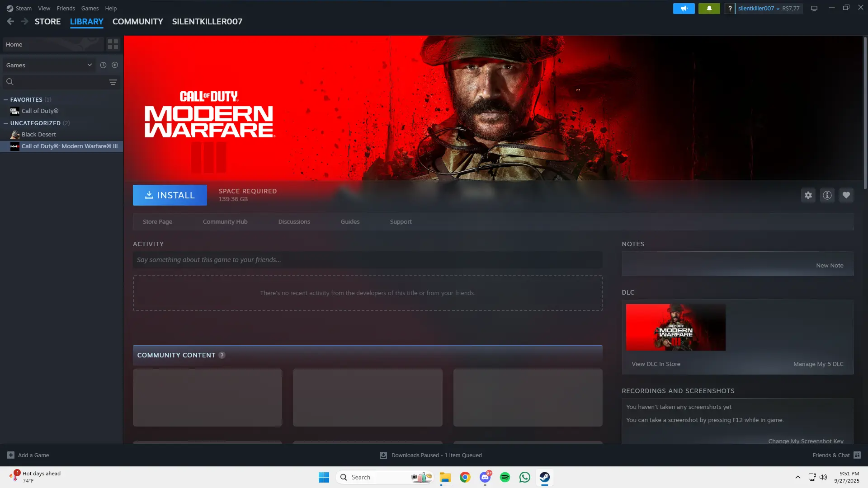Open the Windows Start menu

(324, 477)
